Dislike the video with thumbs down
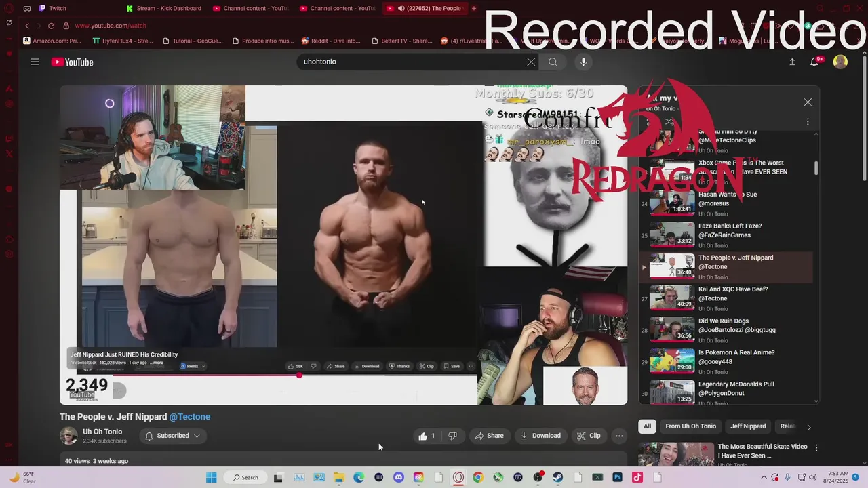This screenshot has height=488, width=868. click(452, 436)
